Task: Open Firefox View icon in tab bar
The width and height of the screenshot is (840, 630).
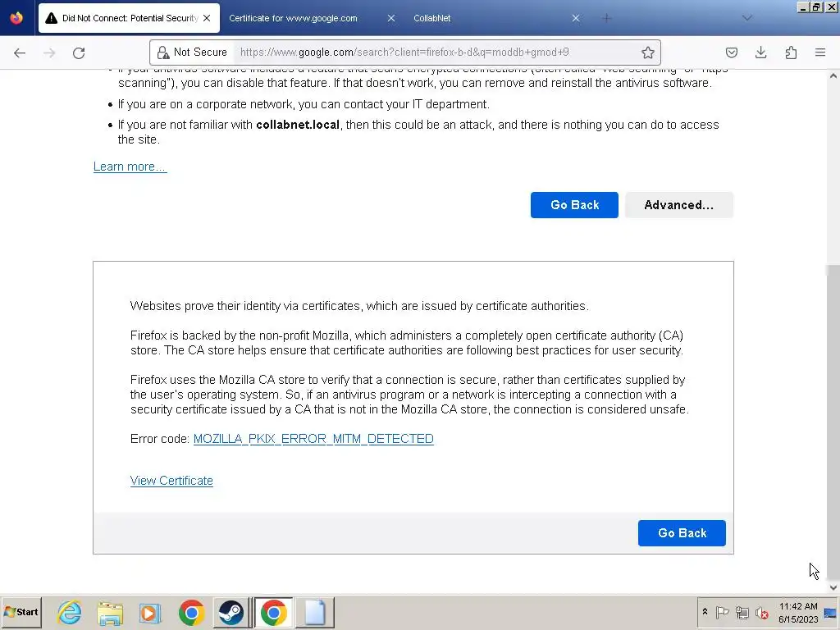Action: 16,18
